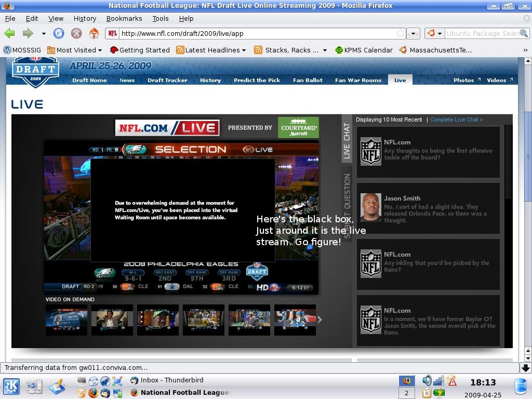
Task: Switch to virtual desktop 1 in the pager
Action: [x=406, y=381]
